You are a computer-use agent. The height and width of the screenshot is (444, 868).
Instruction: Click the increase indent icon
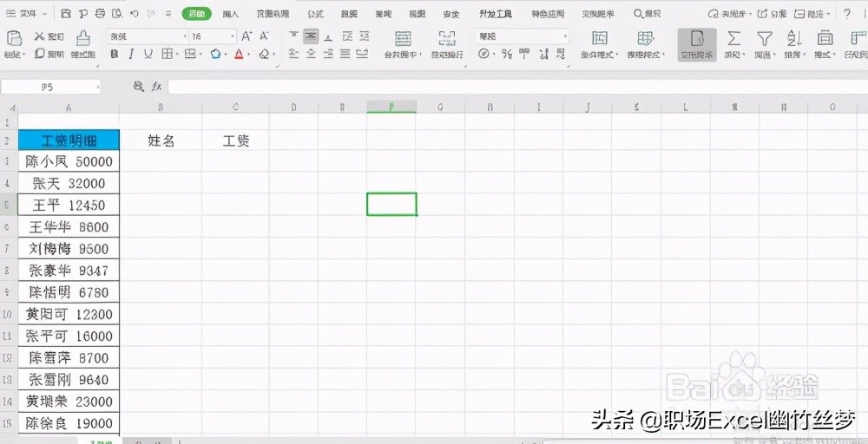click(x=364, y=36)
